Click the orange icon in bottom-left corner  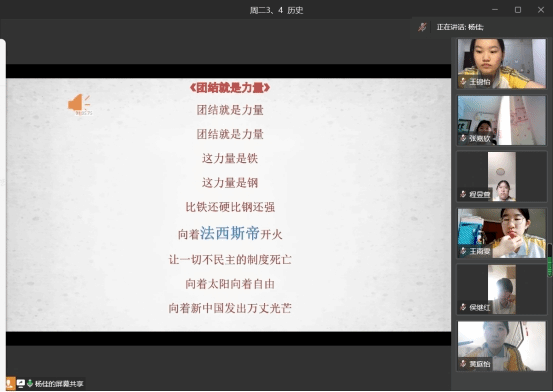[10, 384]
